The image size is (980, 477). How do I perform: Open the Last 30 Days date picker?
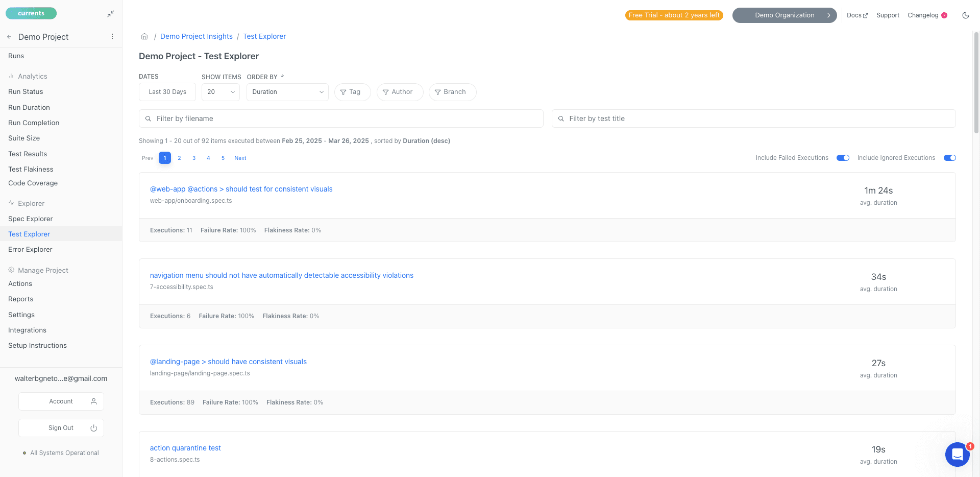[167, 92]
